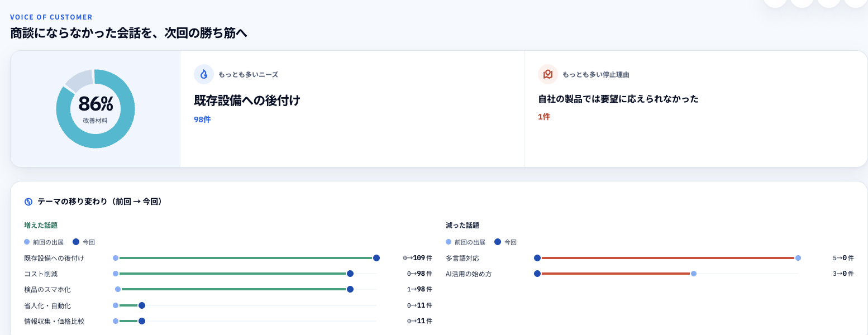Click the 情報収集・価格比較 row label

coord(54,321)
